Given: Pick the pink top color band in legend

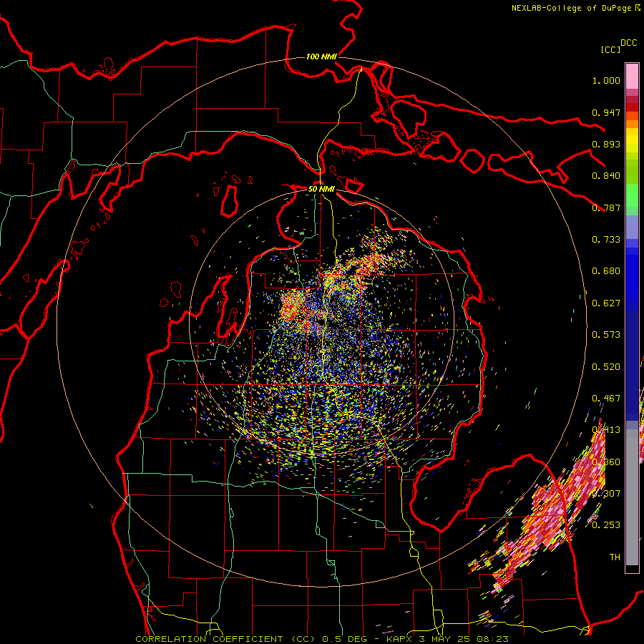Looking at the screenshot, I should tap(632, 76).
